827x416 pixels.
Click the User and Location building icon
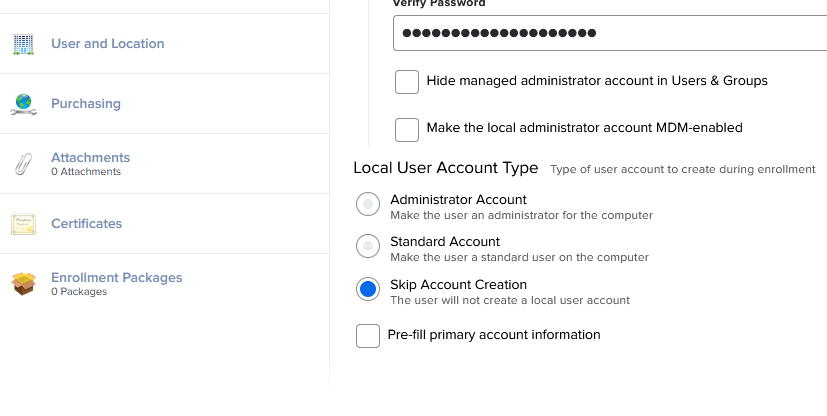23,44
